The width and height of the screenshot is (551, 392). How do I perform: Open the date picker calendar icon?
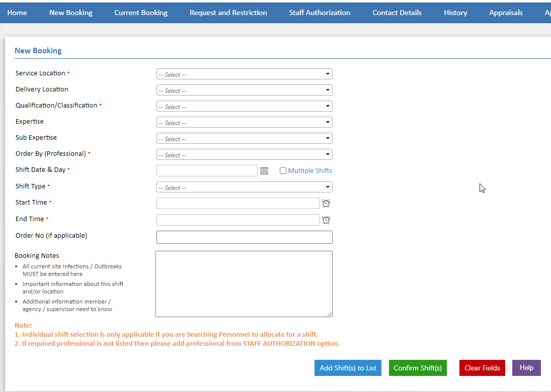pyautogui.click(x=264, y=171)
